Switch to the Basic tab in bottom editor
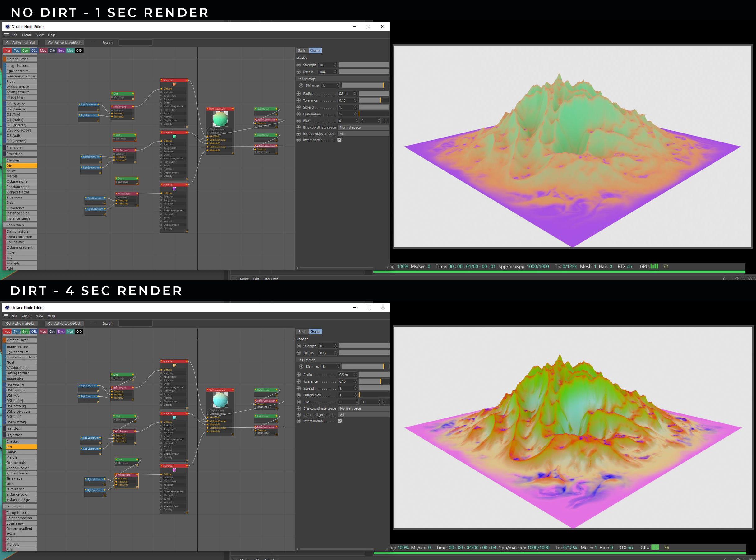Screen dimensions: 756x560 [302, 332]
